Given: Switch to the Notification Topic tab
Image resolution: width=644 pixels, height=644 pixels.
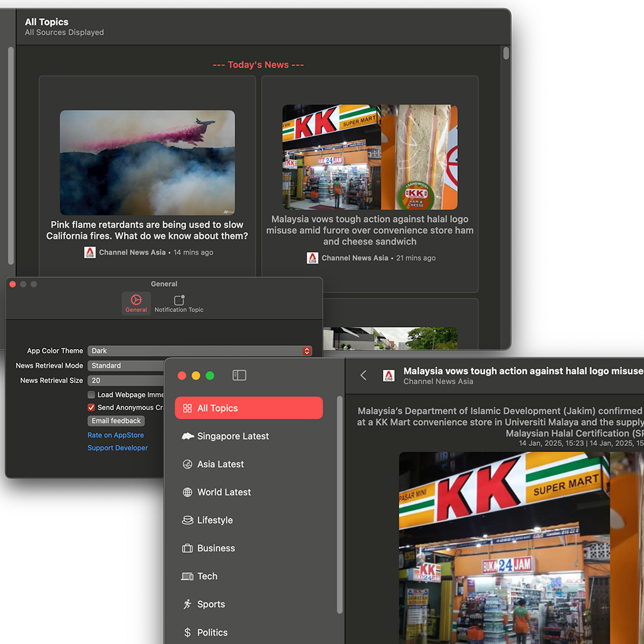Looking at the screenshot, I should point(179,304).
